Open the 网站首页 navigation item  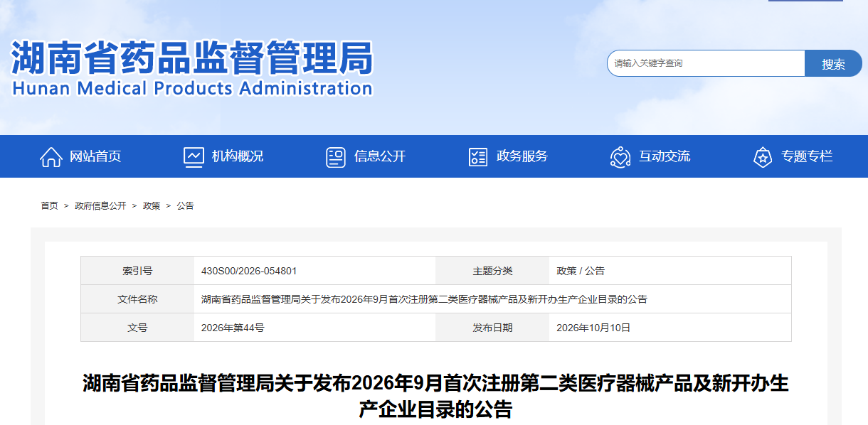pyautogui.click(x=95, y=156)
